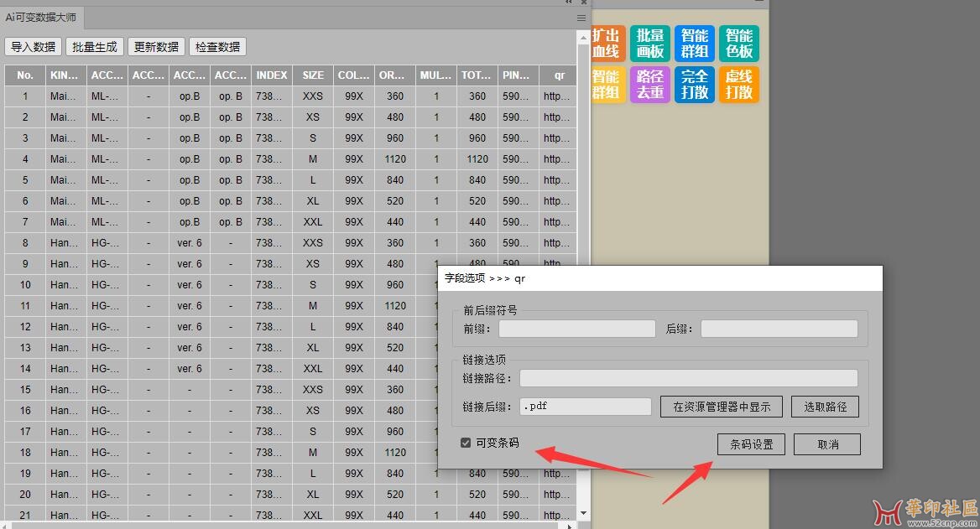This screenshot has height=529, width=980.
Task: Select the Ai可变数据大师 panel tab
Action: click(x=40, y=17)
